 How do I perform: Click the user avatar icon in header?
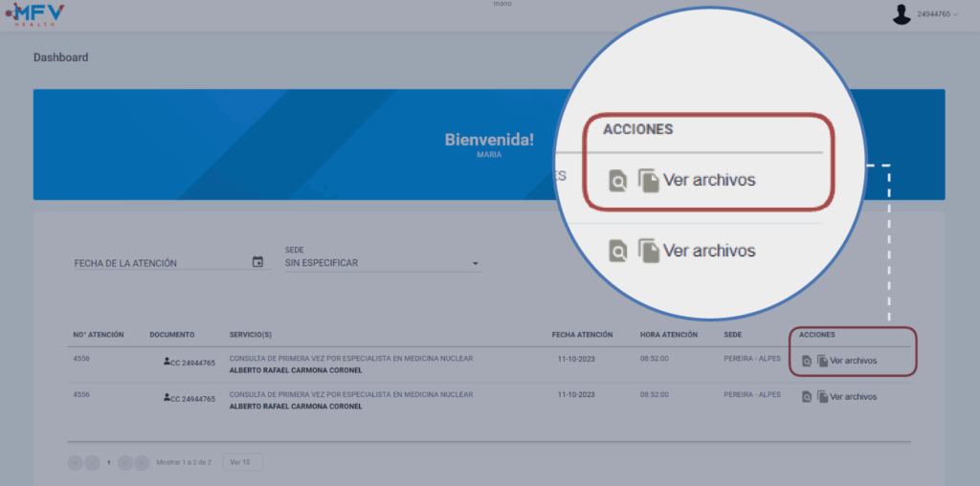[x=901, y=14]
